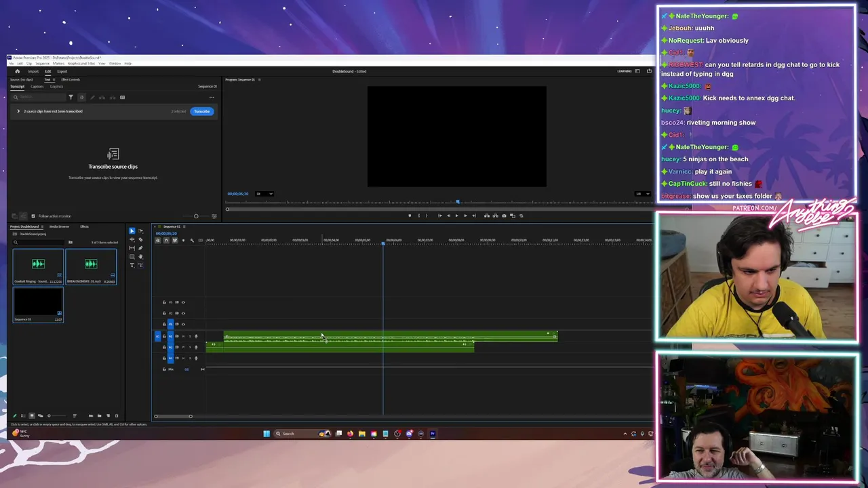This screenshot has width=868, height=488.
Task: Switch to the Captions tab
Action: pos(37,87)
